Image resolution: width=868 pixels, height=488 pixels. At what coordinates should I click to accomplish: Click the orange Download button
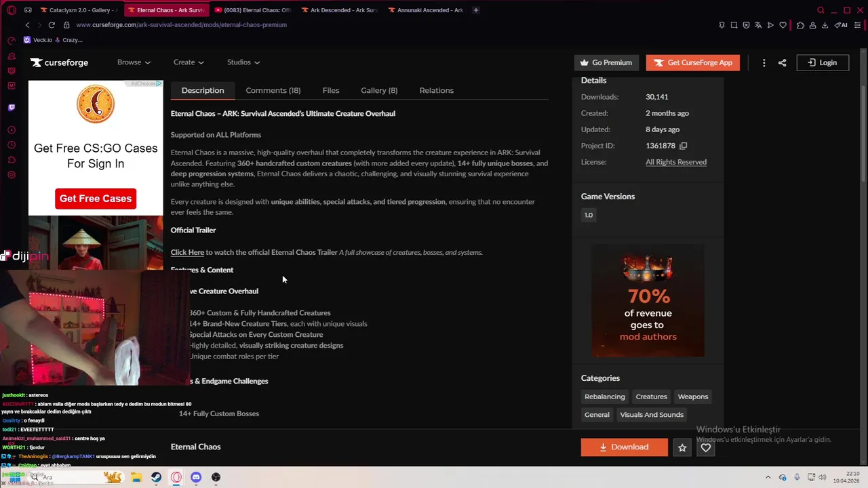(x=625, y=447)
